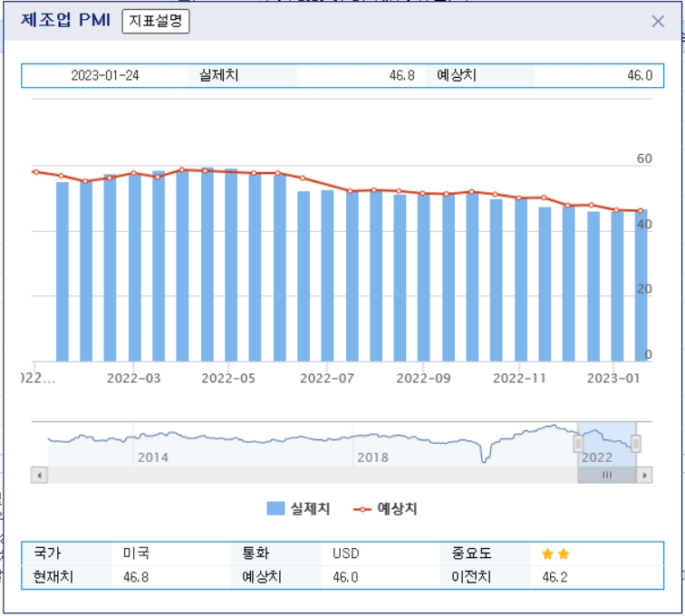
Task: Click the 실제치 value 46.8 in header
Action: (402, 75)
